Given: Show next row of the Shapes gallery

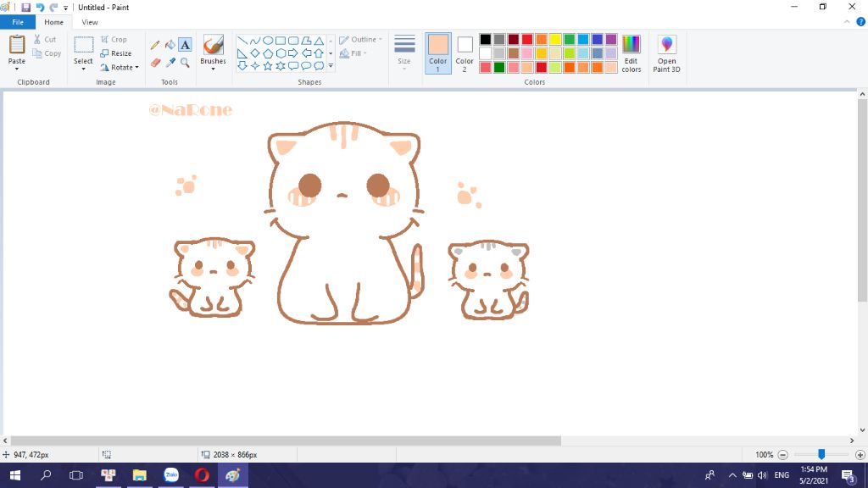Looking at the screenshot, I should pyautogui.click(x=331, y=53).
